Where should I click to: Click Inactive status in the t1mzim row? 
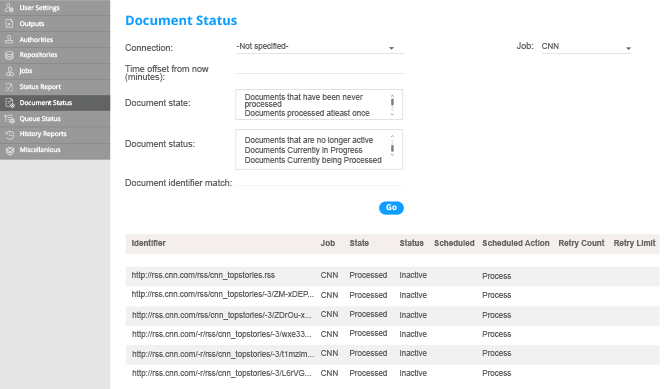click(413, 353)
